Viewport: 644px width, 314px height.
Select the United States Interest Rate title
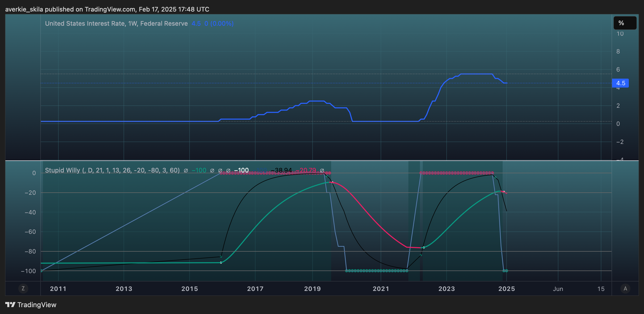[x=116, y=24]
